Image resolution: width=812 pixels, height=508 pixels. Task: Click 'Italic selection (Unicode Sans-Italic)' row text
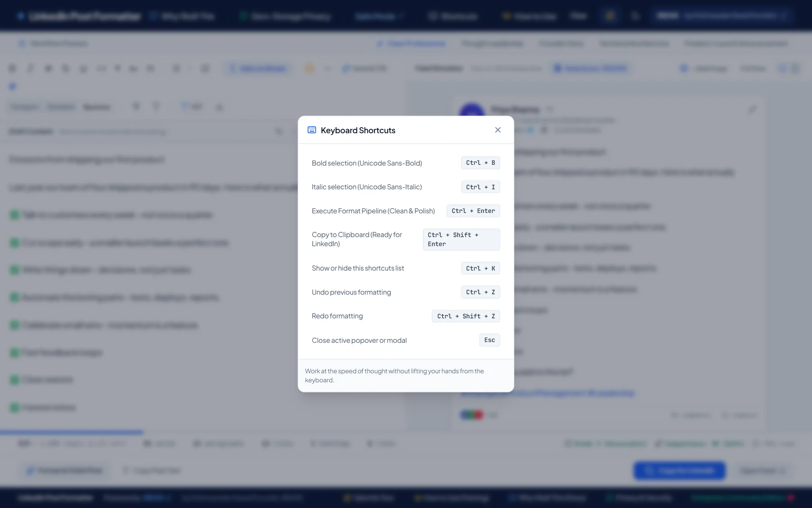point(367,187)
